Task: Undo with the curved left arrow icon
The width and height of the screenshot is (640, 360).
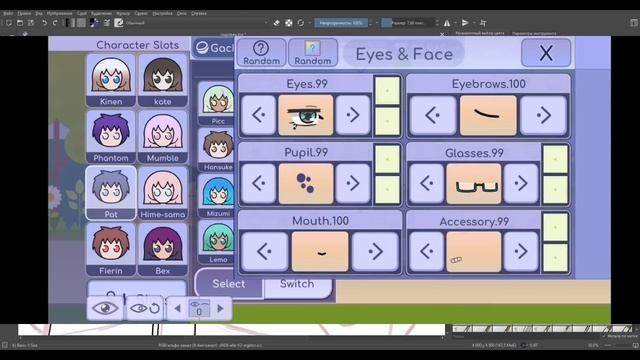Action: point(44,23)
